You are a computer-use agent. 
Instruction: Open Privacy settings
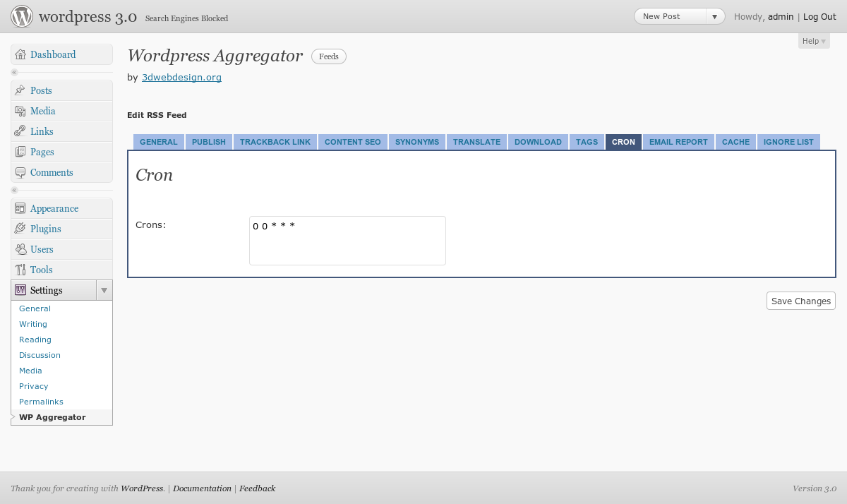point(34,386)
